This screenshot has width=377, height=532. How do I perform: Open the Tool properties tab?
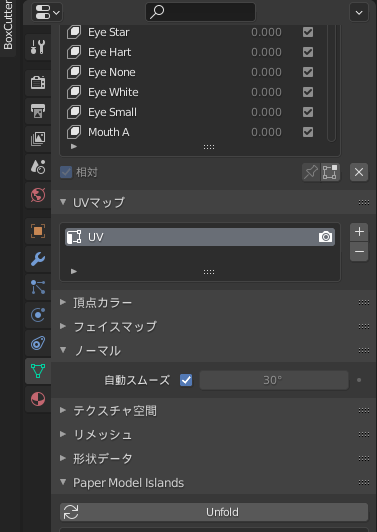(38, 47)
